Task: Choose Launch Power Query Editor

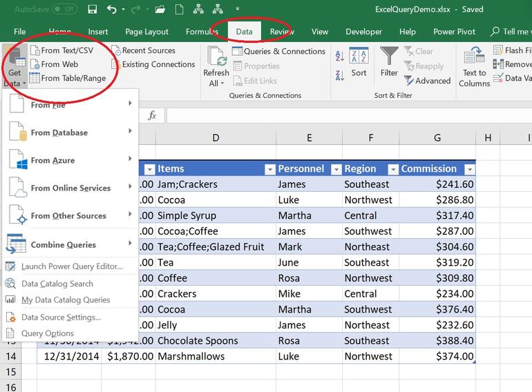Action: pyautogui.click(x=71, y=266)
